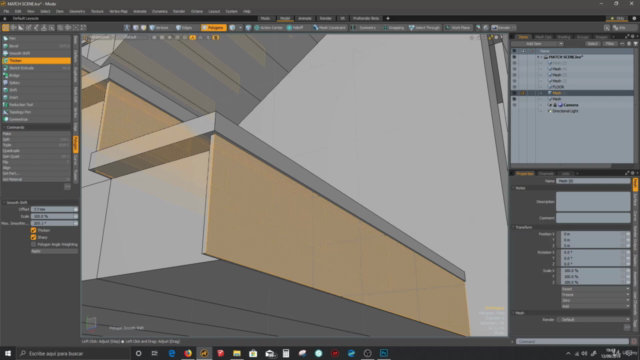Open the Texture menu
Viewport: 640px width, 360px height.
(97, 11)
